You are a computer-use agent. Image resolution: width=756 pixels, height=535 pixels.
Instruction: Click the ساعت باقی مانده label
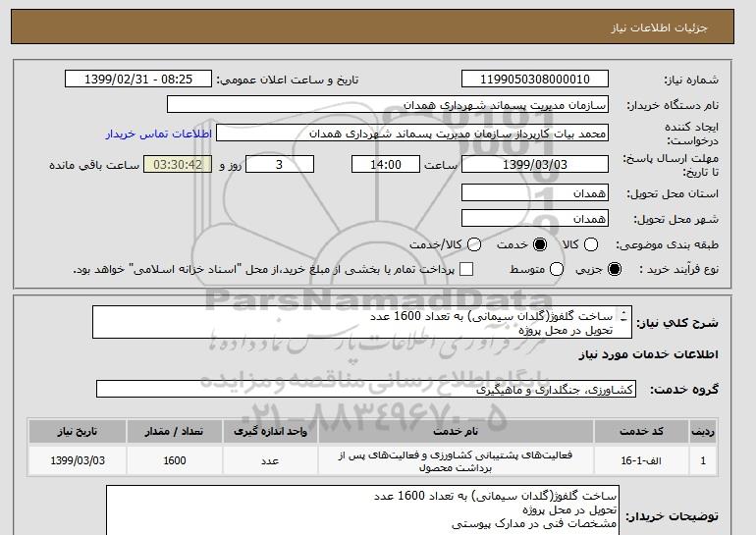coord(94,165)
